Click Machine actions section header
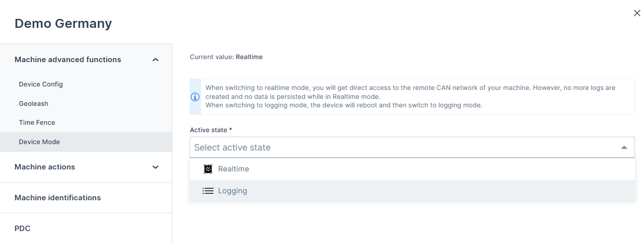 [45, 167]
